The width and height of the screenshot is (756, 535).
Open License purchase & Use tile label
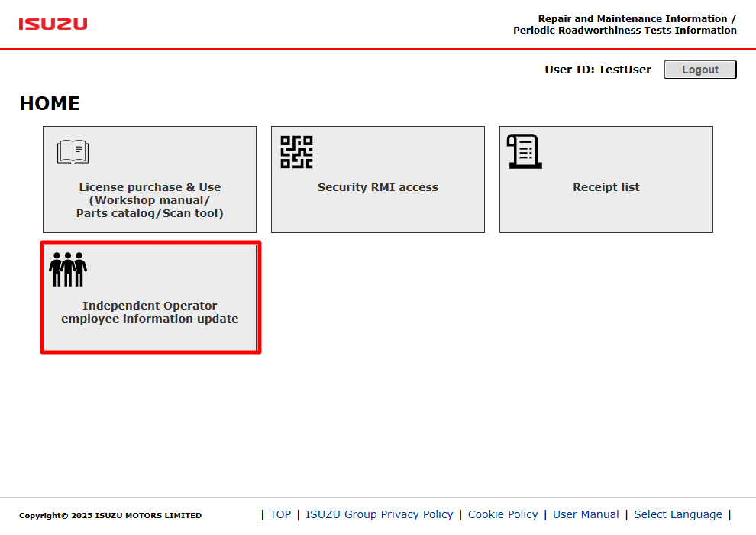point(150,200)
